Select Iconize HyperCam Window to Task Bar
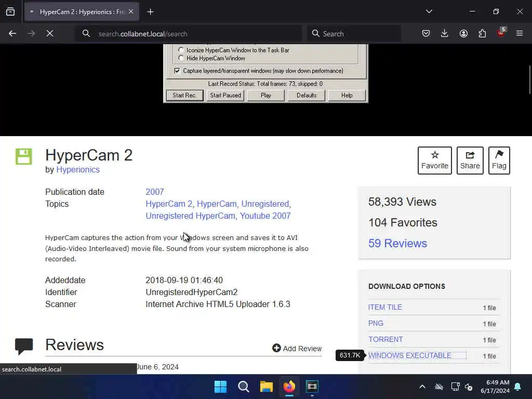This screenshot has height=399, width=532. pyautogui.click(x=181, y=50)
